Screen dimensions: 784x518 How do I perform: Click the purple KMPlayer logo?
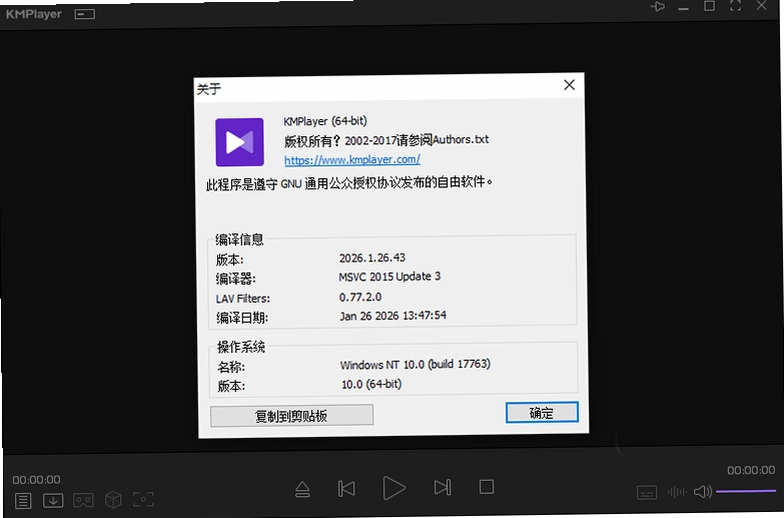click(x=240, y=142)
